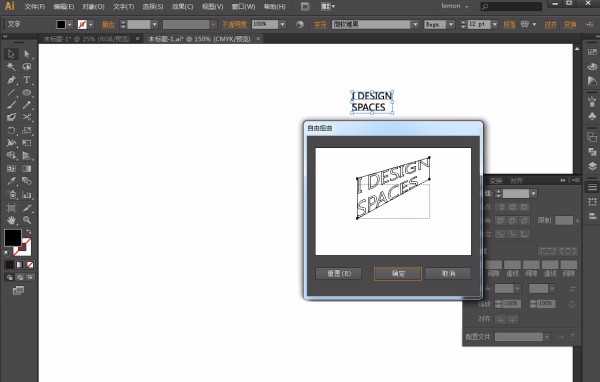This screenshot has width=600, height=382.
Task: Select the Ellipse shape tool
Action: pyautogui.click(x=27, y=92)
